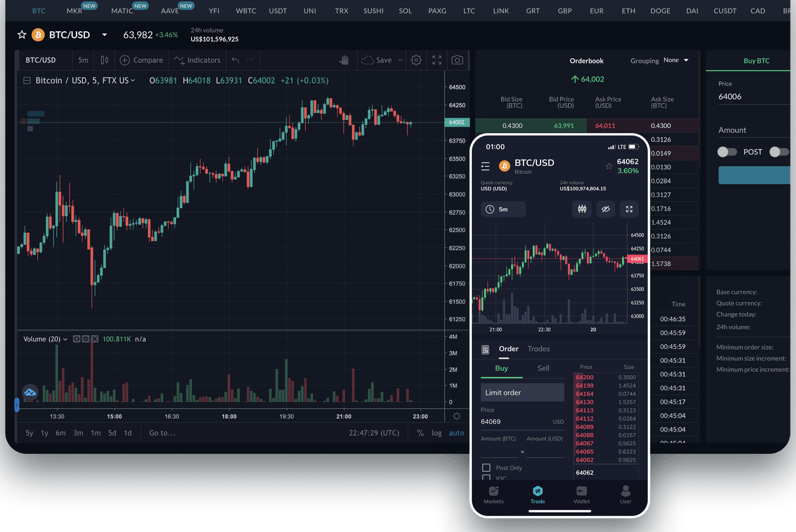Redo the chart action
This screenshot has width=796, height=532.
[x=250, y=60]
